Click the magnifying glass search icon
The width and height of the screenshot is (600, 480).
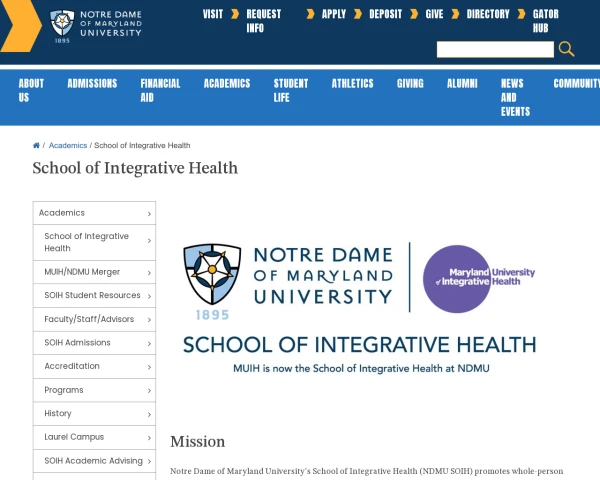pos(566,49)
